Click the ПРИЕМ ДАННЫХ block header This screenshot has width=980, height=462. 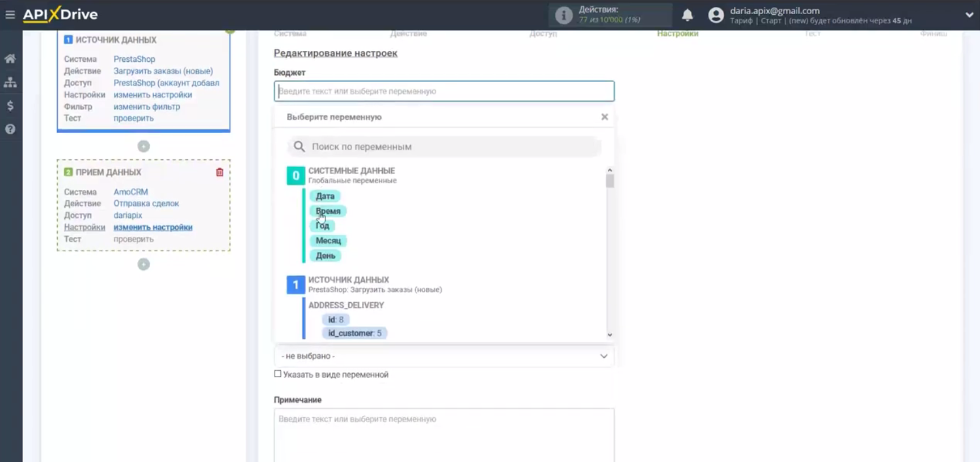(108, 172)
